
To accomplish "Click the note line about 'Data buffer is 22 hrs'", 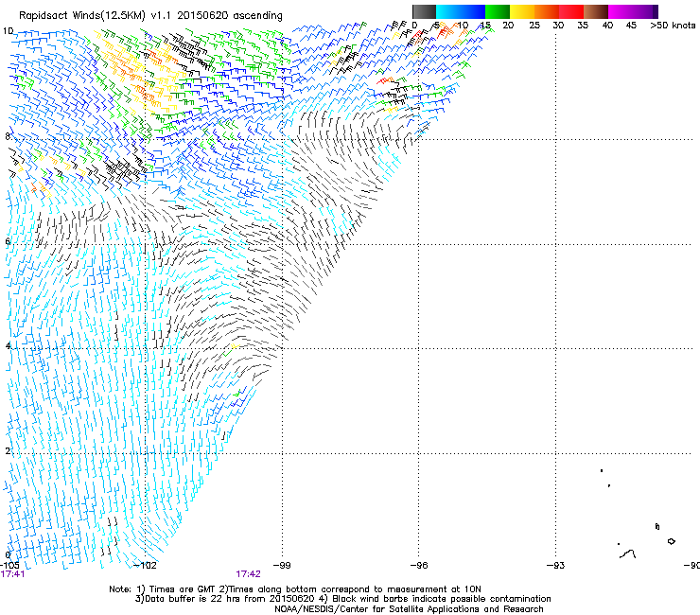I will (x=342, y=599).
